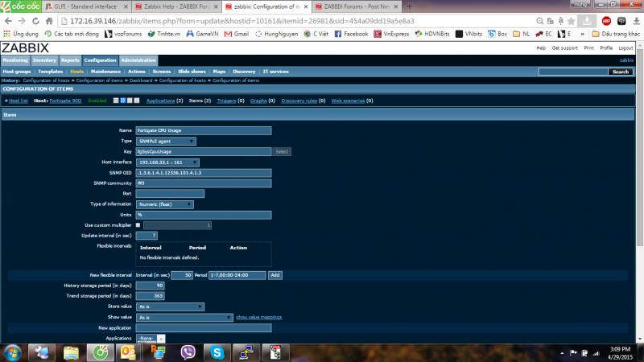
Task: Open the Host interface dropdown
Action: [167, 162]
